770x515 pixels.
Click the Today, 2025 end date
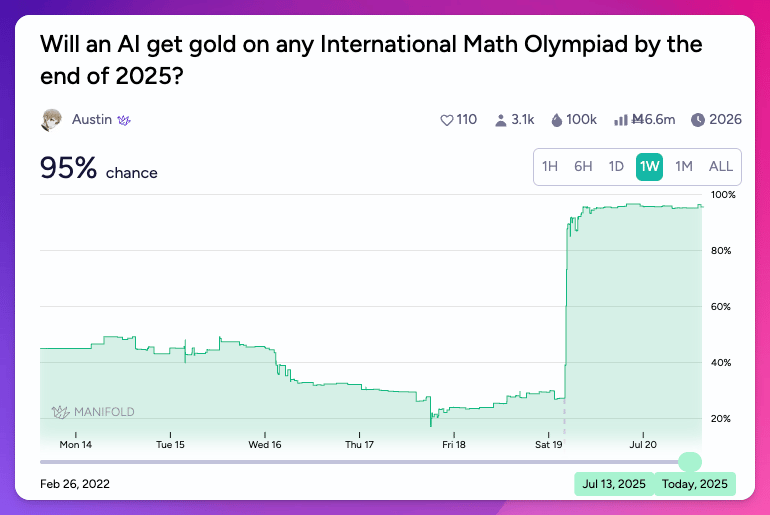(695, 484)
